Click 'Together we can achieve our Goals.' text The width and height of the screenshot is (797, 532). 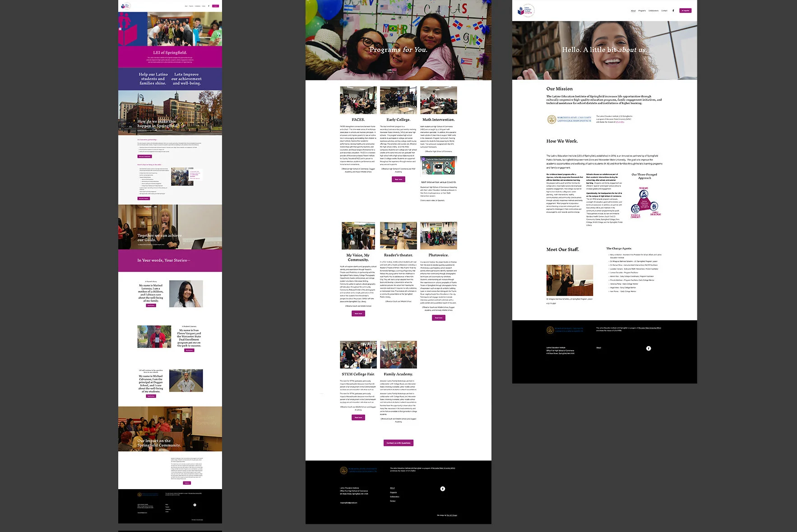[159, 238]
